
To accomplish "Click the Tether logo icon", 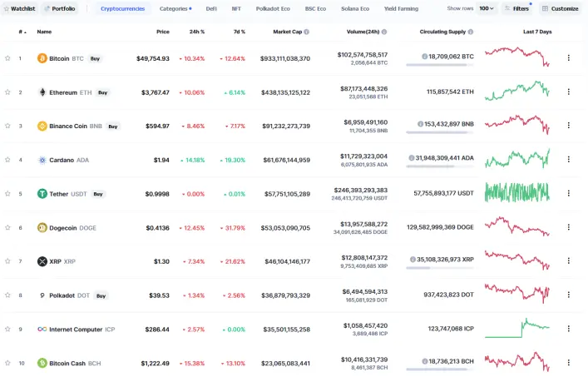I will [x=42, y=194].
